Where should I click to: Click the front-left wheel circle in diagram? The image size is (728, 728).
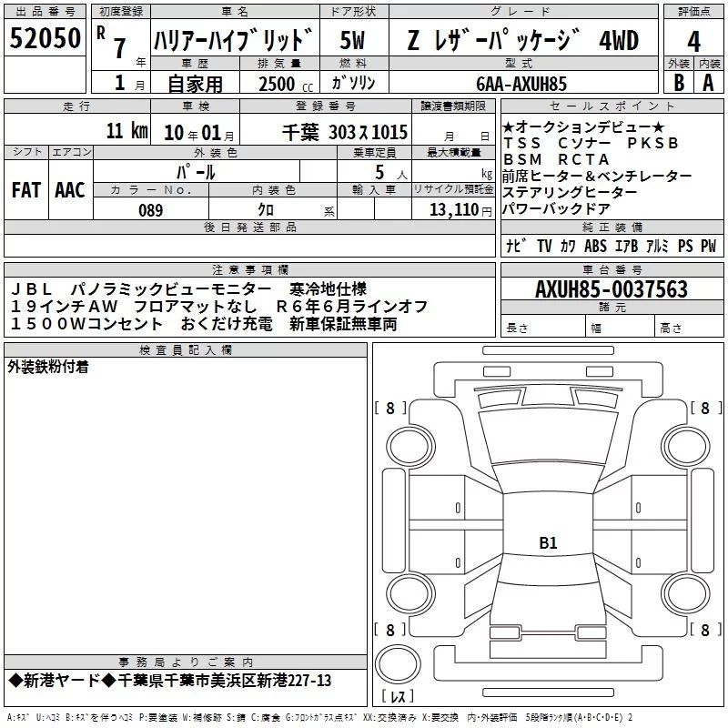410,448
